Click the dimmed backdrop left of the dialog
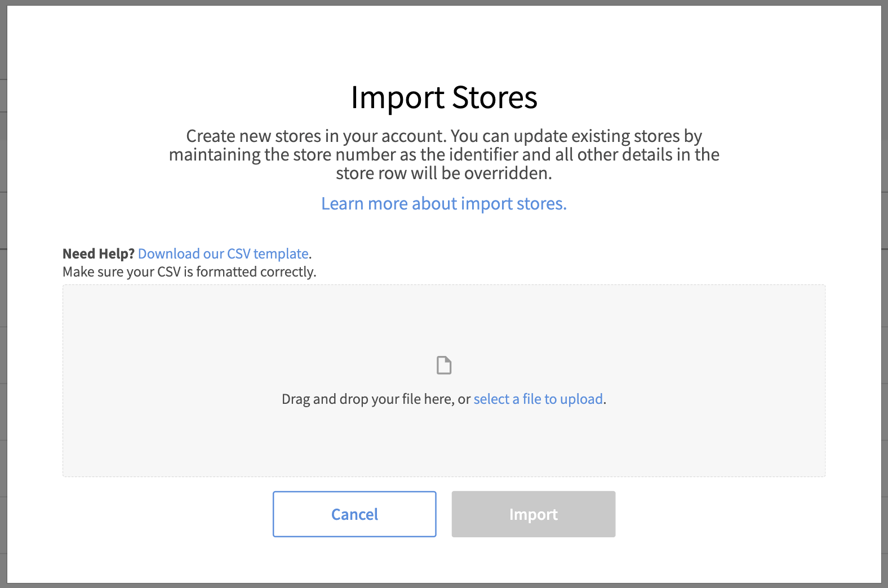Image resolution: width=888 pixels, height=588 pixels. [x=3, y=293]
